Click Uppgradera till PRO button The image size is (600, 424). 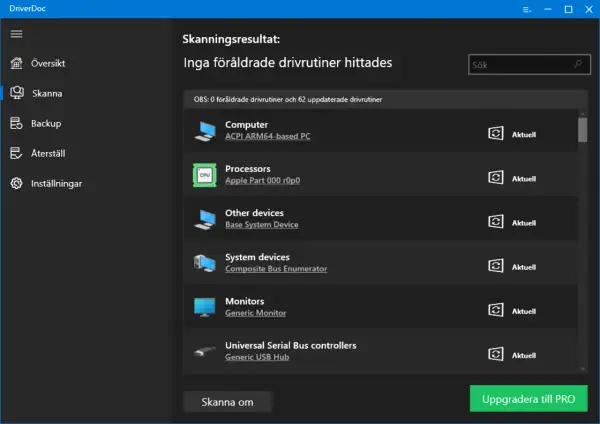(528, 399)
